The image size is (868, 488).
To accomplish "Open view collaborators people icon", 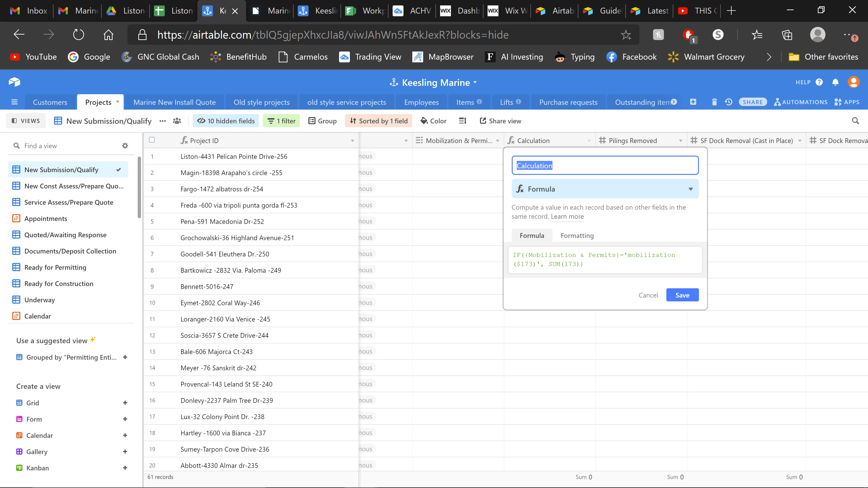I will [x=177, y=121].
